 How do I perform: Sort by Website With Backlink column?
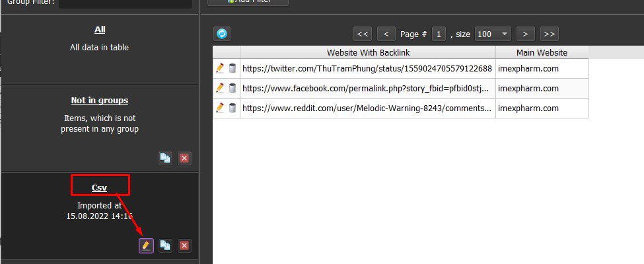click(368, 53)
